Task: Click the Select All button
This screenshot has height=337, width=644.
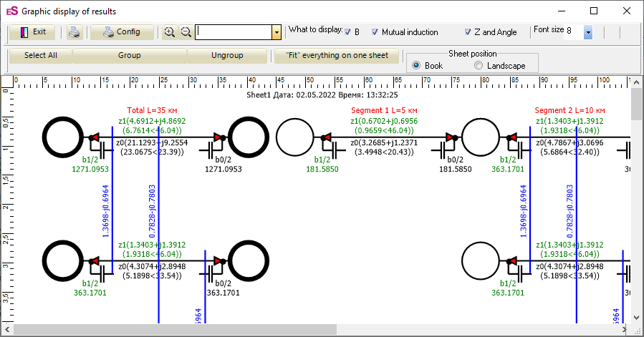Action: point(40,55)
